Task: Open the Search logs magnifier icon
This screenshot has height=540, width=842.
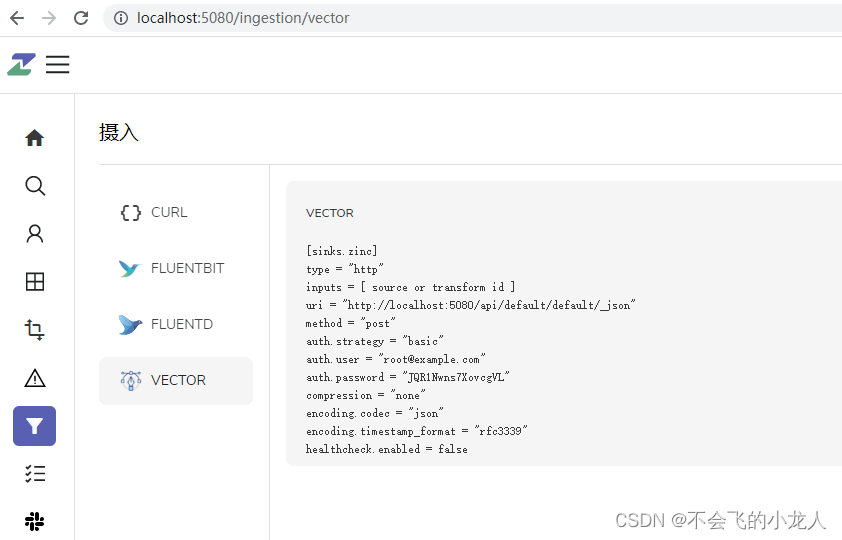Action: [35, 186]
